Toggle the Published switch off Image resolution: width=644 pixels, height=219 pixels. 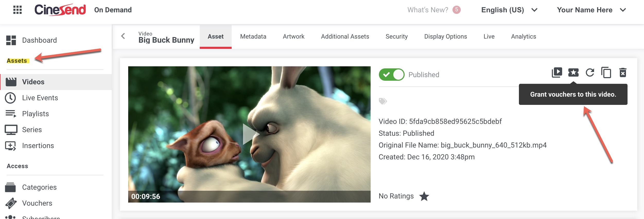[391, 75]
